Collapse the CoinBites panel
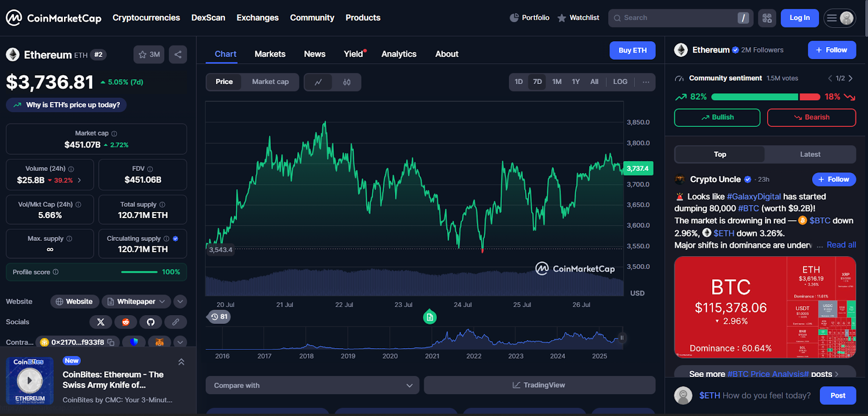Viewport: 868px width, 416px height. tap(181, 362)
